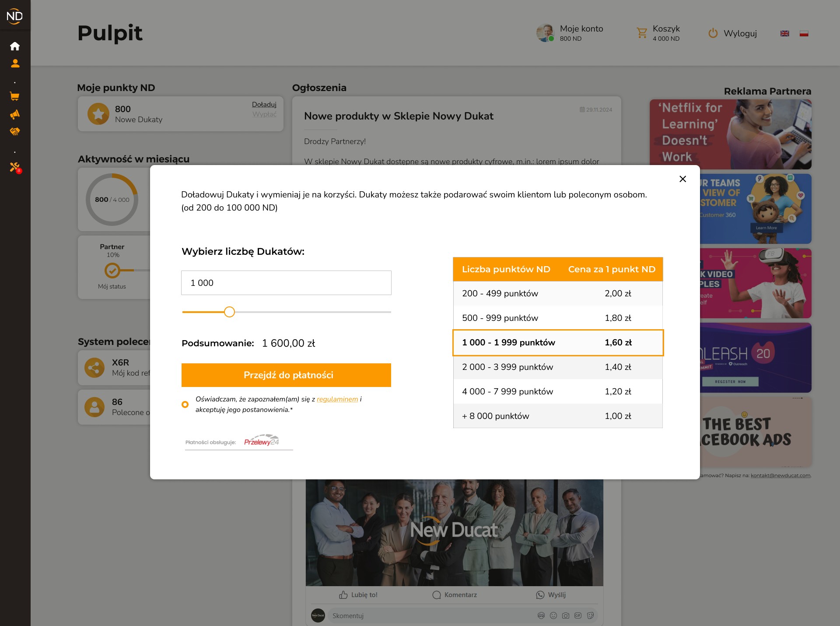
Task: Click the Dukaty amount input field
Action: click(286, 283)
